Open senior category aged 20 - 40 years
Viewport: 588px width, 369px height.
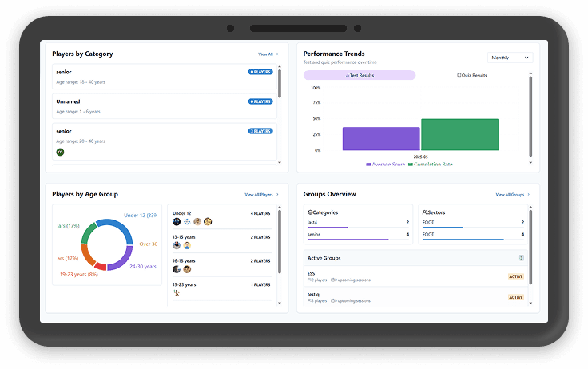pos(165,141)
